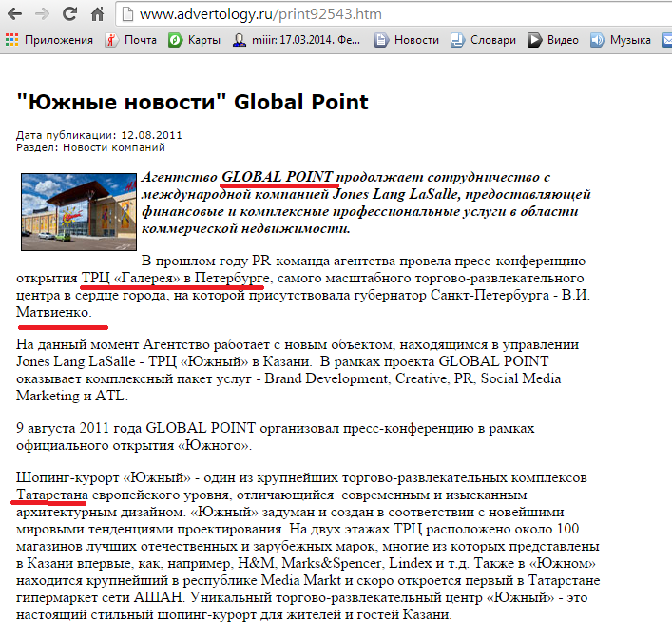Click the Словари bookmark icon
Viewport: 672px width, 640px height.
pos(457,40)
